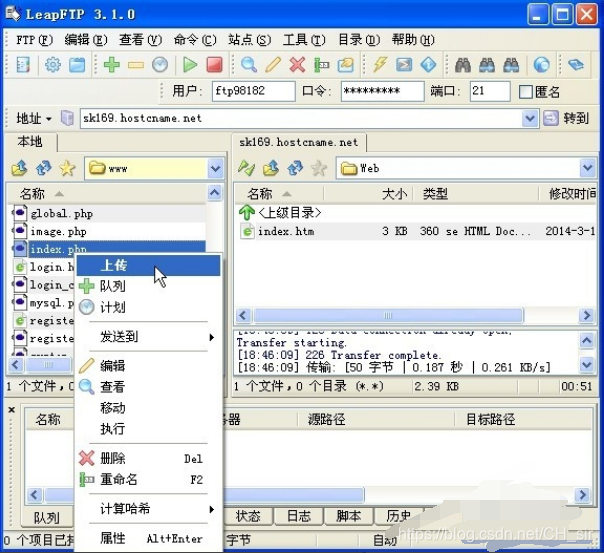604x553 pixels.
Task: Switch to the 日志 tab
Action: tap(298, 516)
